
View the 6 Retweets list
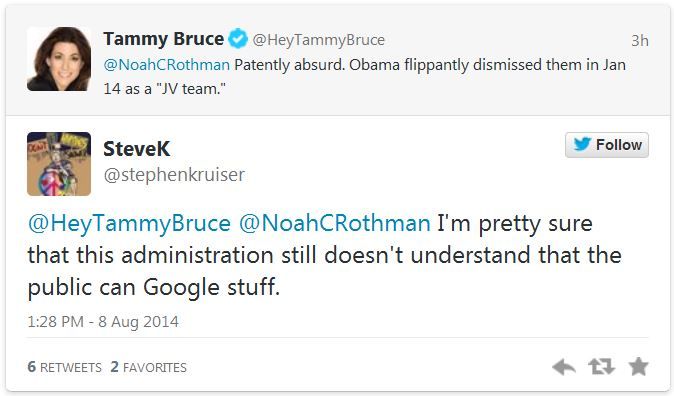pyautogui.click(x=64, y=367)
